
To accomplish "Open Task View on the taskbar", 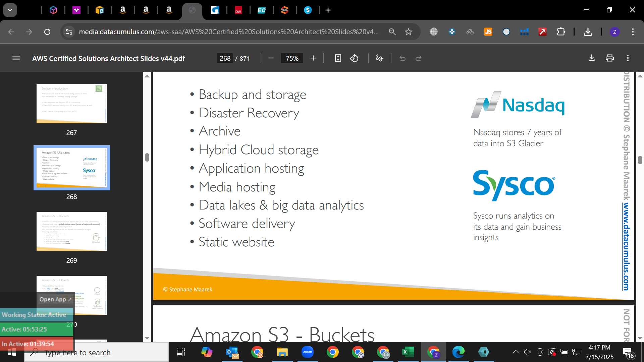I will point(181,352).
